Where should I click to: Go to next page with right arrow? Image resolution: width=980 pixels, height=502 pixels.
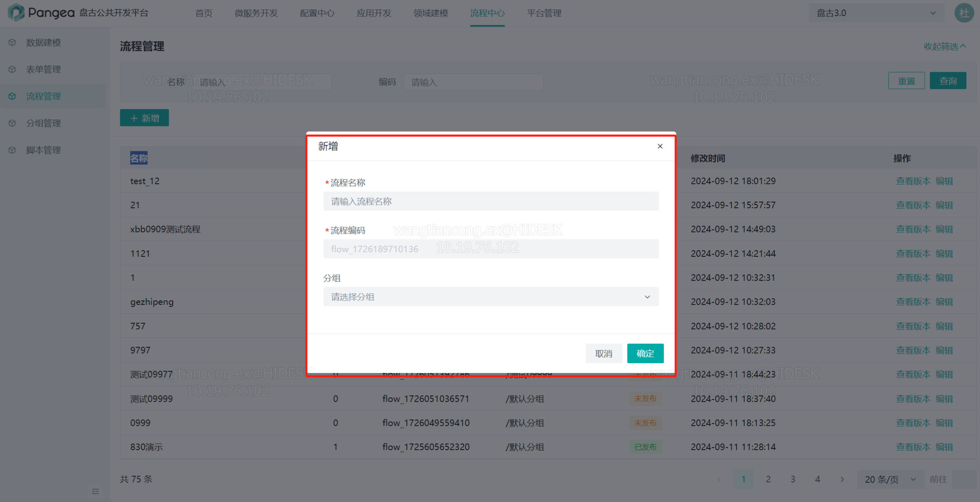pyautogui.click(x=842, y=479)
